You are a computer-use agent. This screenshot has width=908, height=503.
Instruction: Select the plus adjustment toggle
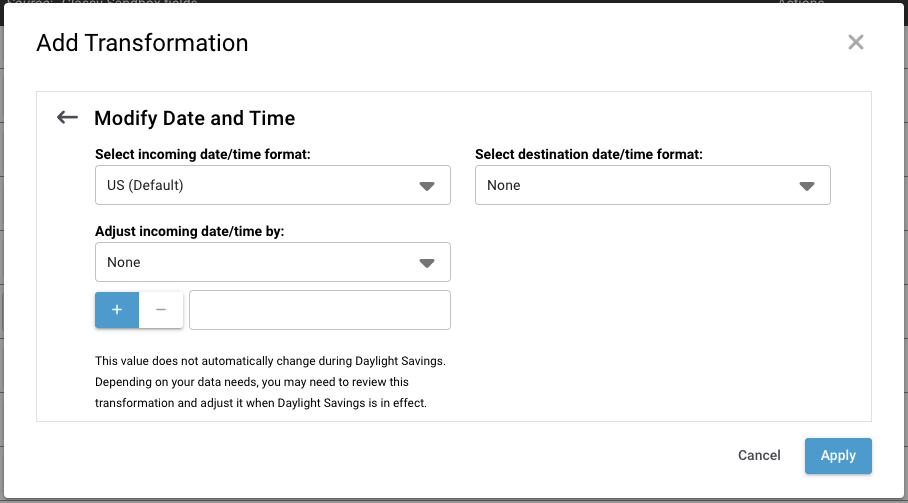(117, 310)
